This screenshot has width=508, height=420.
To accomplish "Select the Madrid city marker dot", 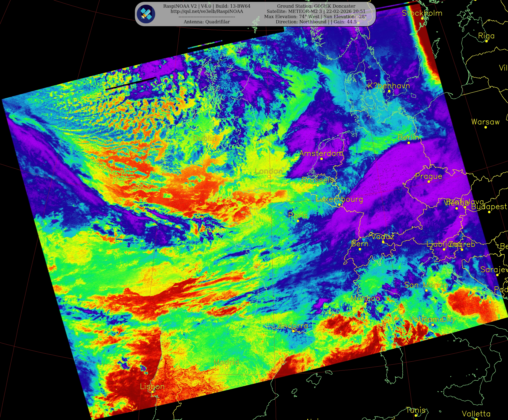I will pos(226,367).
